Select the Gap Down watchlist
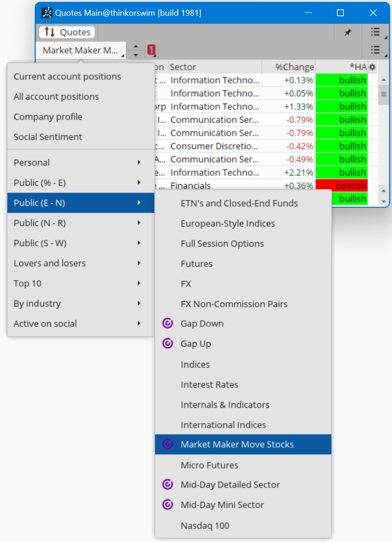 click(x=243, y=324)
